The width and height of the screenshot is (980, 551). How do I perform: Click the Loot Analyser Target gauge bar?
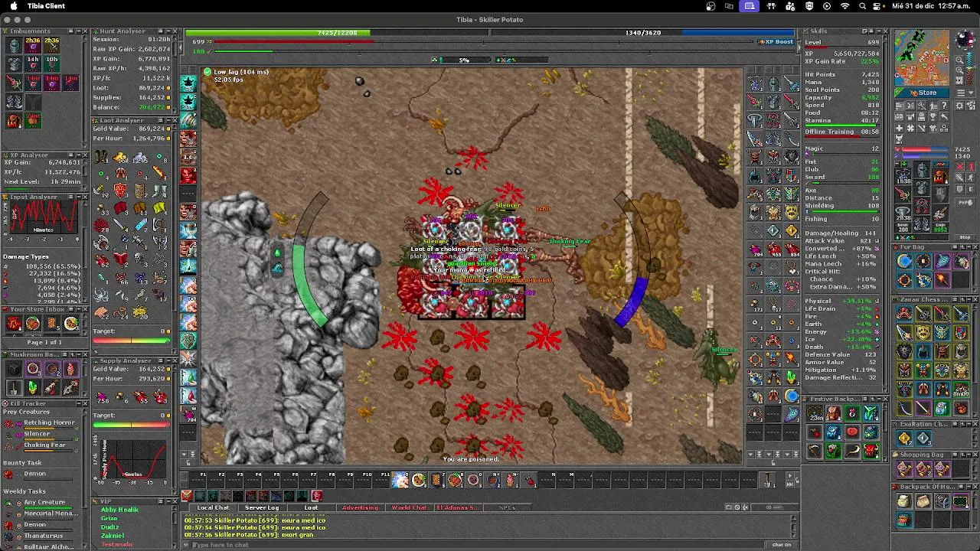click(x=132, y=341)
